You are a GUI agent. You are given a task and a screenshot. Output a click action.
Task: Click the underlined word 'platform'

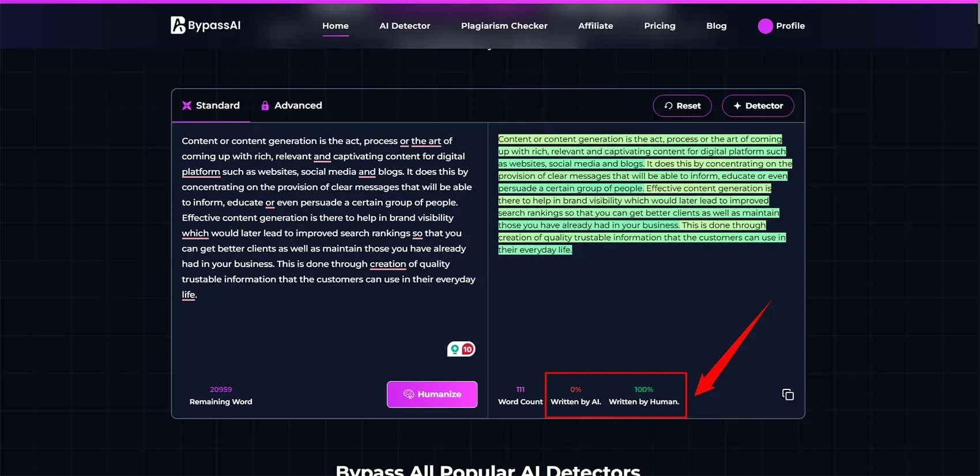tap(201, 171)
